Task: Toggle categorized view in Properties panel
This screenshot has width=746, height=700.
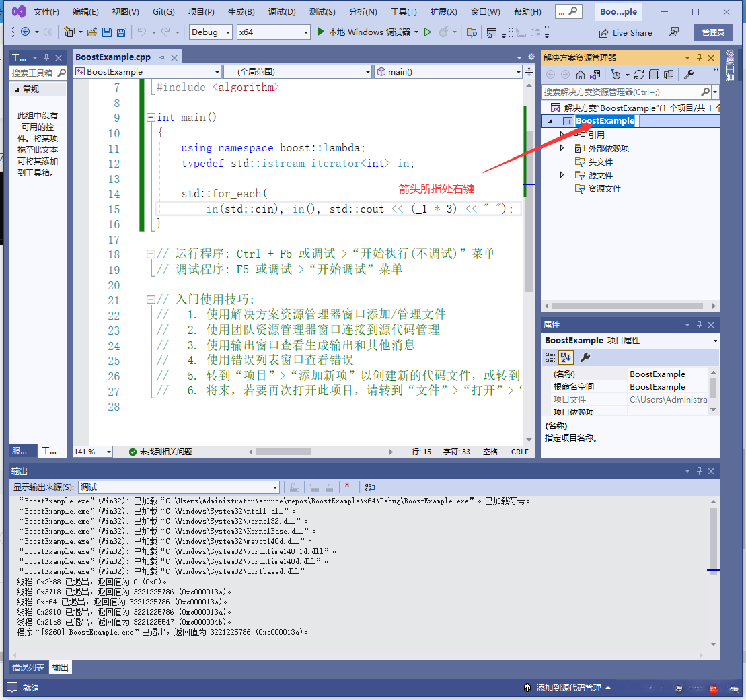Action: click(550, 357)
